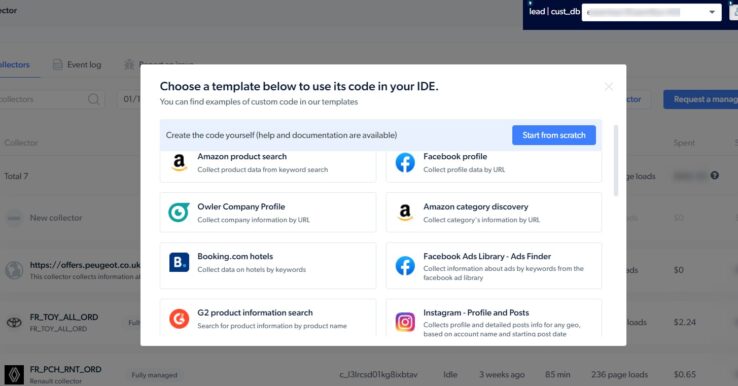Switch to the Event log tab
This screenshot has width=738, height=386.
click(x=77, y=64)
